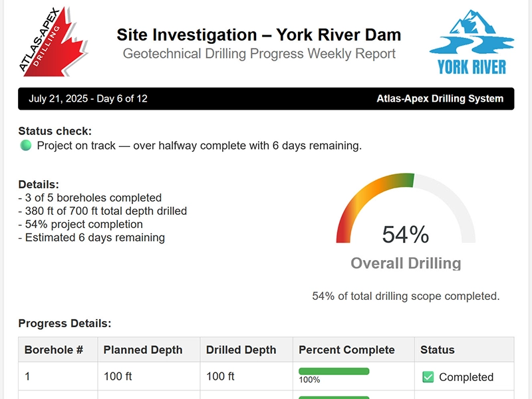Click the green status dot indicator
The image size is (532, 399).
click(26, 146)
